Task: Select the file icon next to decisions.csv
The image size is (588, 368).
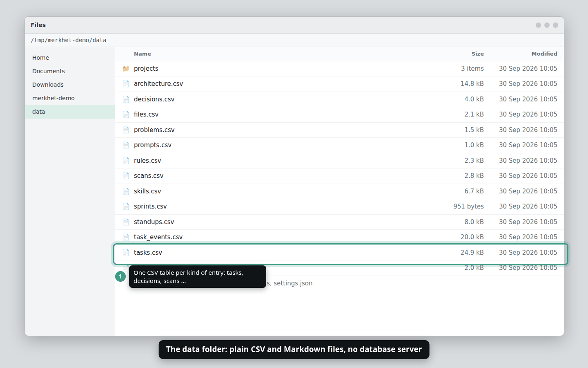Action: tap(126, 99)
